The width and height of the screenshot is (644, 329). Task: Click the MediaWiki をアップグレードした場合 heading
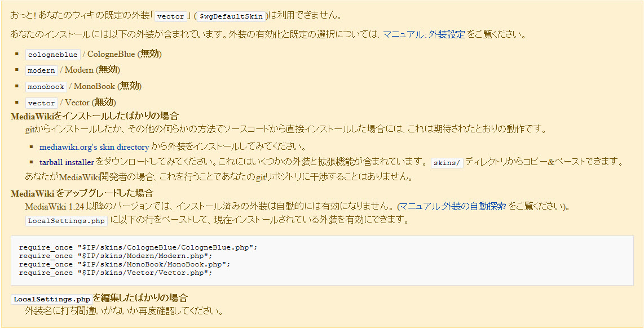pos(82,193)
